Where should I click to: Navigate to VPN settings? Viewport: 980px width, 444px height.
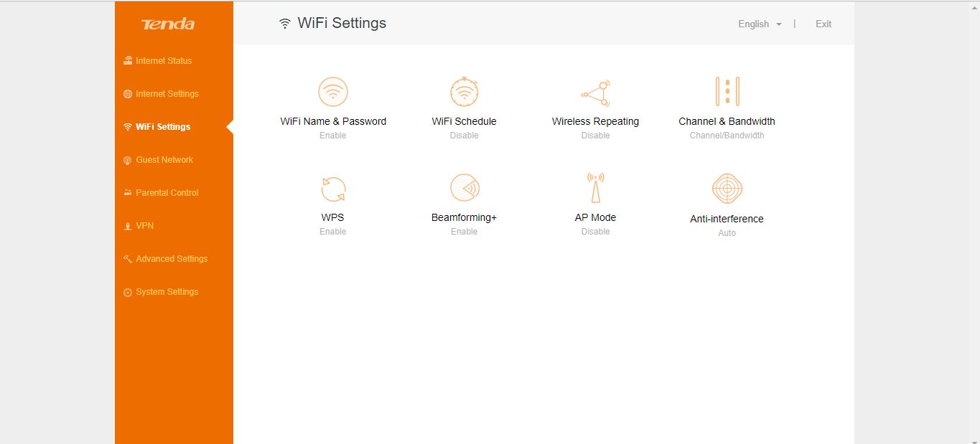[139, 226]
